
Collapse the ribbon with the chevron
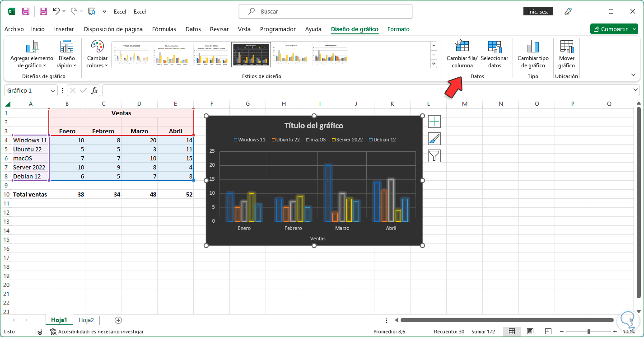(633, 75)
